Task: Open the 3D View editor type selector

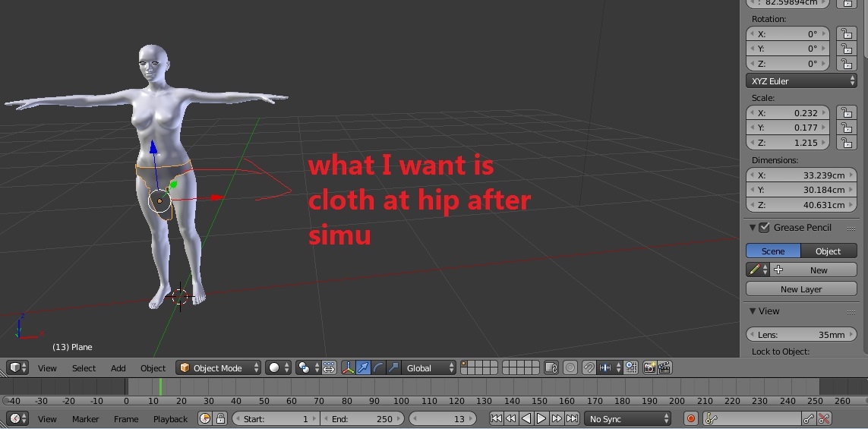Action: click(x=17, y=367)
